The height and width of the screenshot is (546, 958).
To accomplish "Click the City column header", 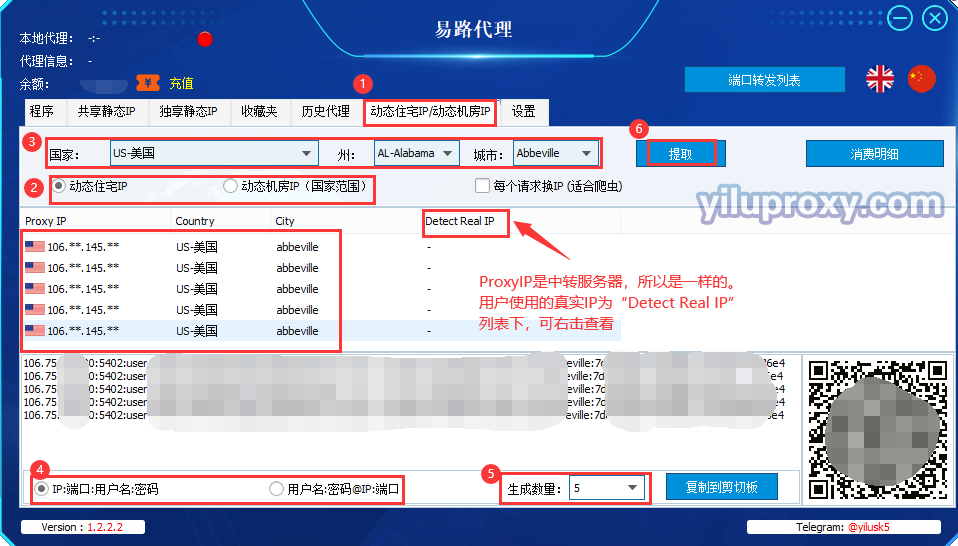I will point(346,221).
